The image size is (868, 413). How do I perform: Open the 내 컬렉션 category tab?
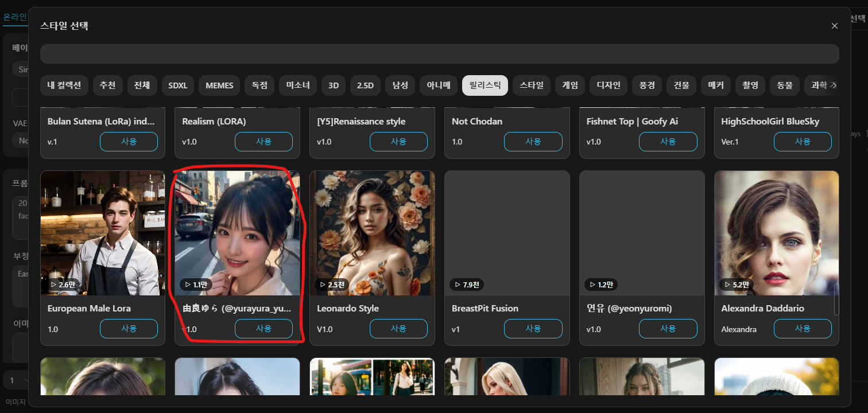coord(64,85)
